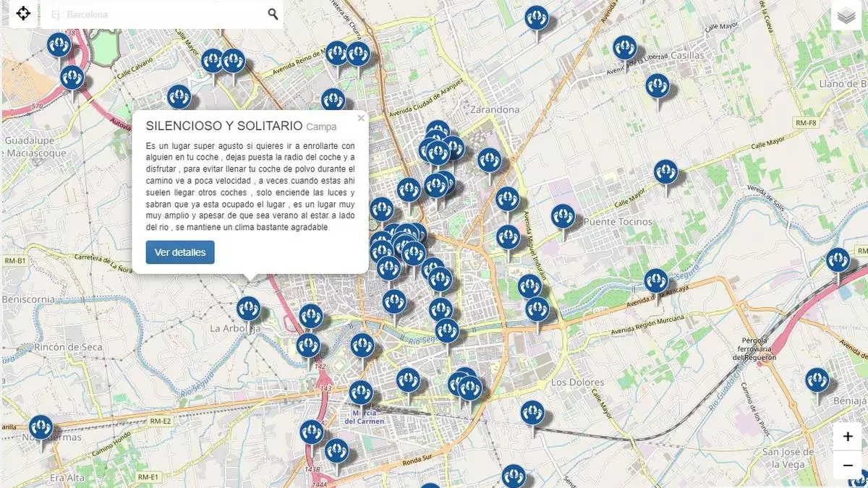The width and height of the screenshot is (868, 488).
Task: Zoom in with the plus button
Action: pyautogui.click(x=847, y=437)
